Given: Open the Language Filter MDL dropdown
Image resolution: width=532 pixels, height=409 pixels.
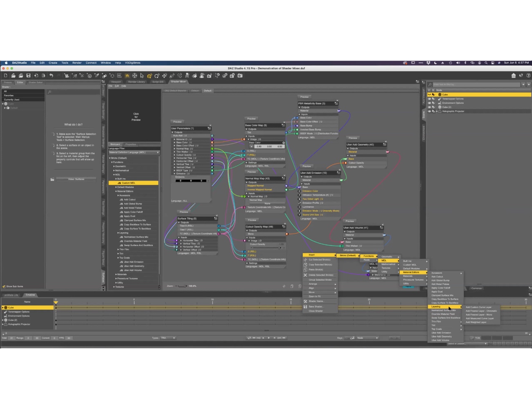Looking at the screenshot, I should pyautogui.click(x=134, y=153).
